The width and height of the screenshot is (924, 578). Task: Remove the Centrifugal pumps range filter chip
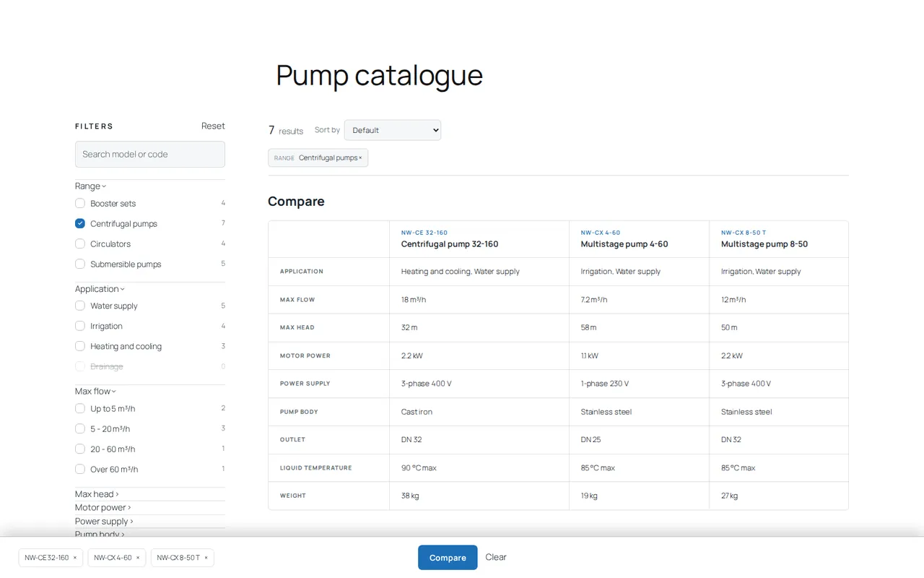(360, 158)
